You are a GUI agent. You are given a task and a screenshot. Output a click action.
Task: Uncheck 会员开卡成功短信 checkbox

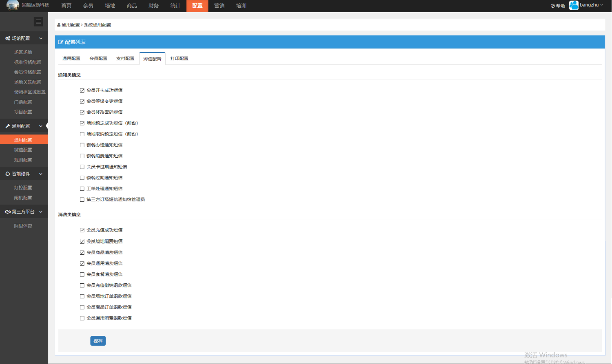pos(82,90)
